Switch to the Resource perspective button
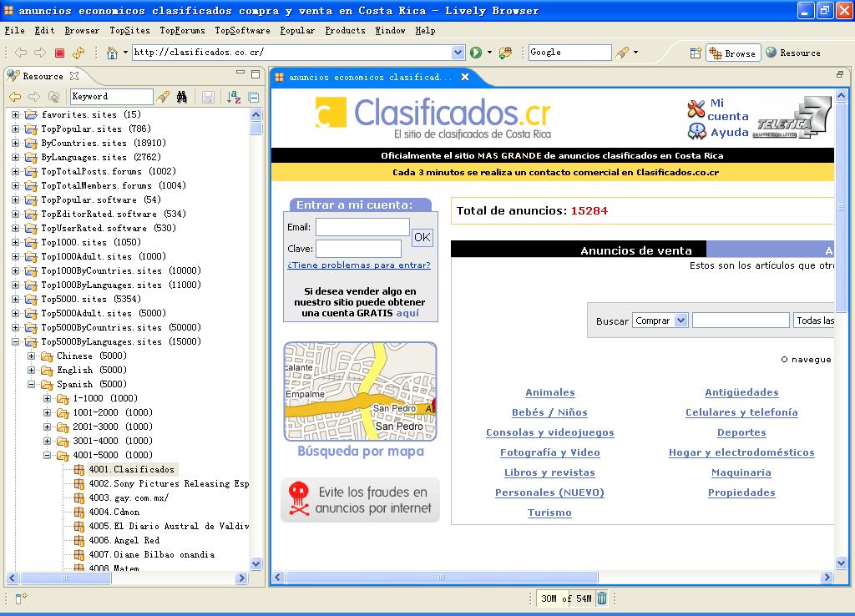This screenshot has width=855, height=616. point(793,53)
